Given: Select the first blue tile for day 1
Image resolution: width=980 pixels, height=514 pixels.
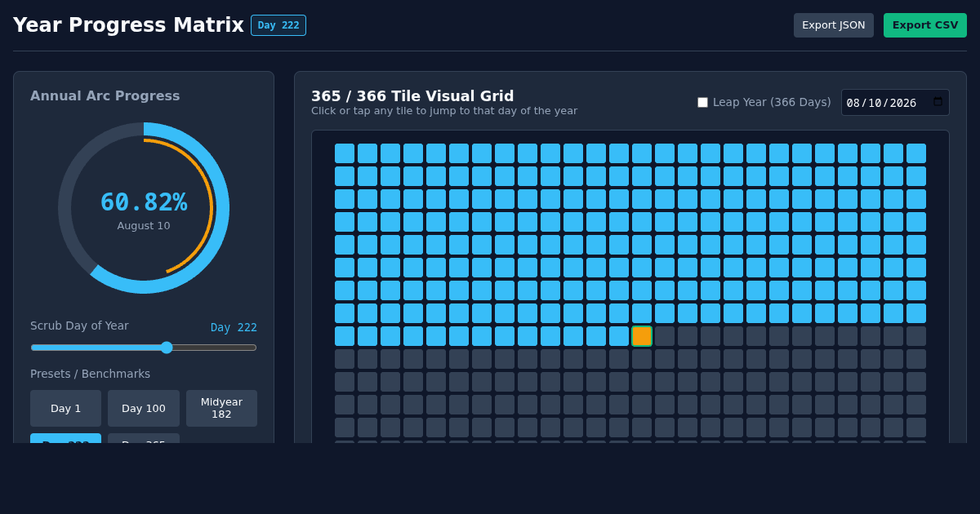Looking at the screenshot, I should (345, 153).
